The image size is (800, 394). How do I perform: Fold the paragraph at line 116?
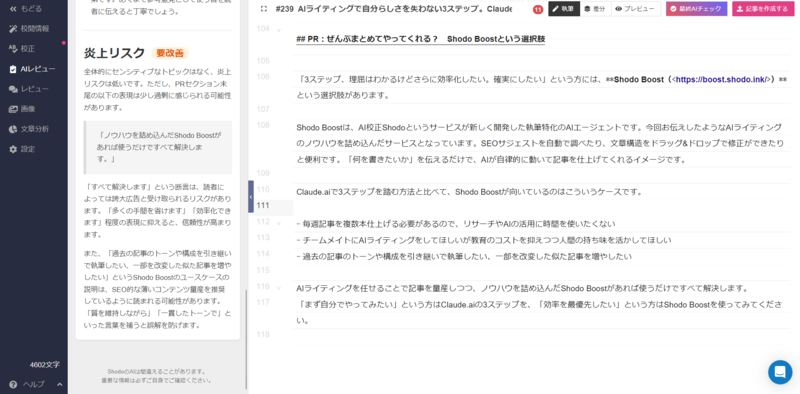(x=279, y=287)
